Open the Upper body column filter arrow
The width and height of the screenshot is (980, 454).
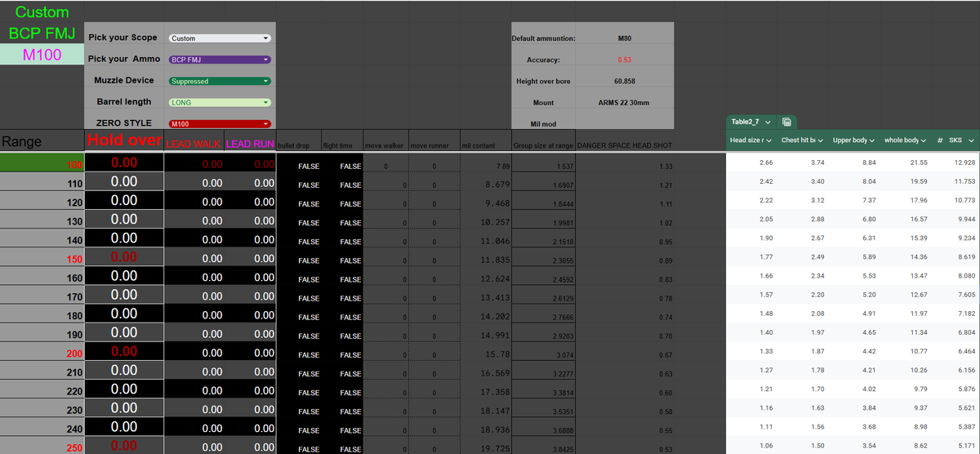point(871,140)
